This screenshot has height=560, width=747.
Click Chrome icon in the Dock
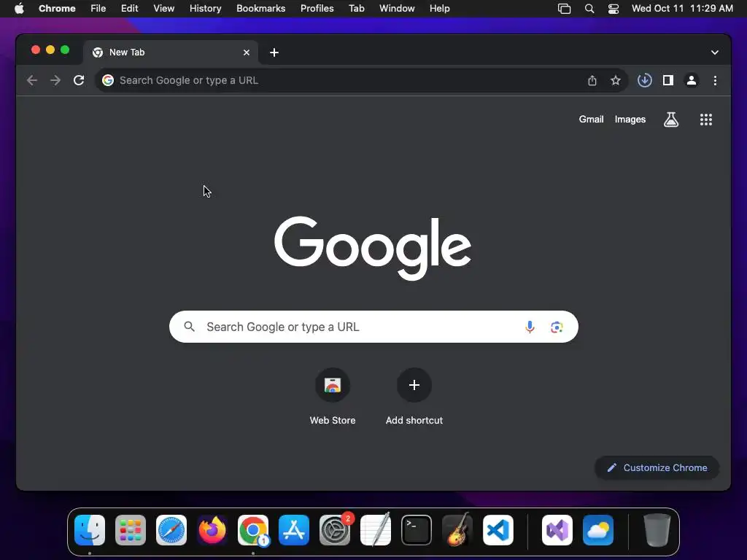[253, 530]
